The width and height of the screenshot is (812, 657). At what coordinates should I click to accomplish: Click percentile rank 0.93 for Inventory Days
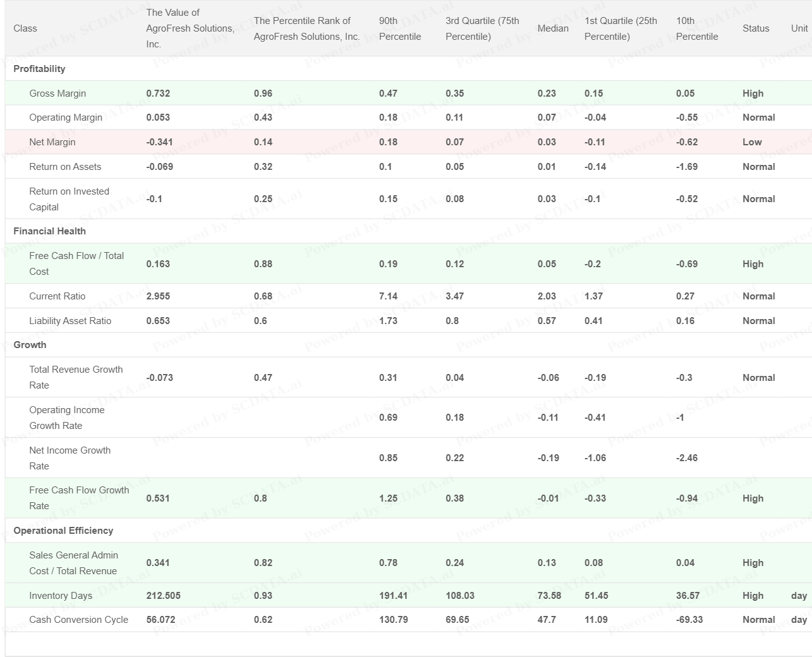tap(263, 596)
